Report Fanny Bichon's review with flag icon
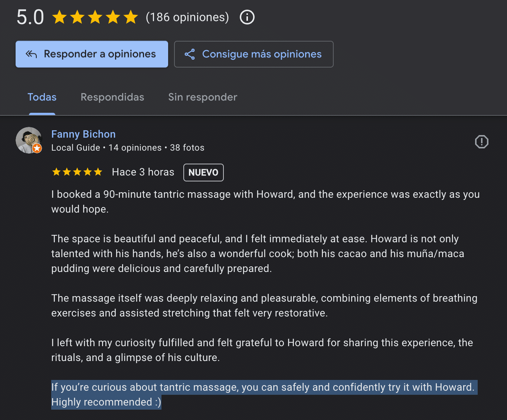Image resolution: width=507 pixels, height=420 pixels. click(x=481, y=142)
